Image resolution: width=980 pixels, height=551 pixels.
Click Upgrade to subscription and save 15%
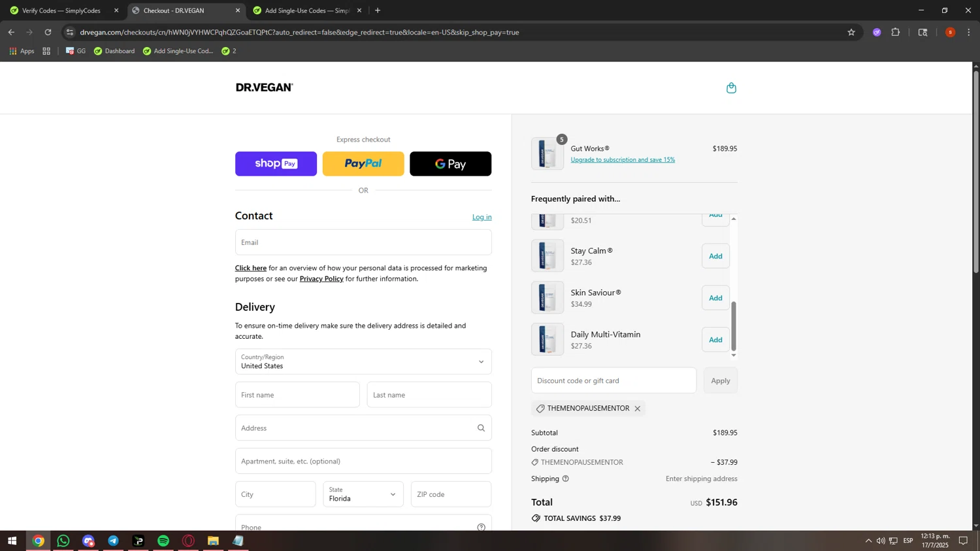(623, 160)
